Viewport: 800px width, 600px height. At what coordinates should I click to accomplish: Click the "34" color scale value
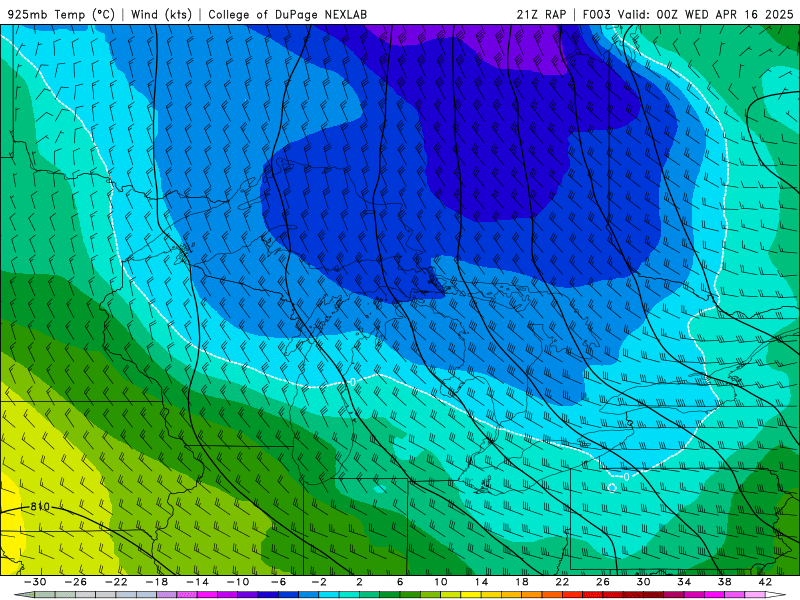(684, 582)
